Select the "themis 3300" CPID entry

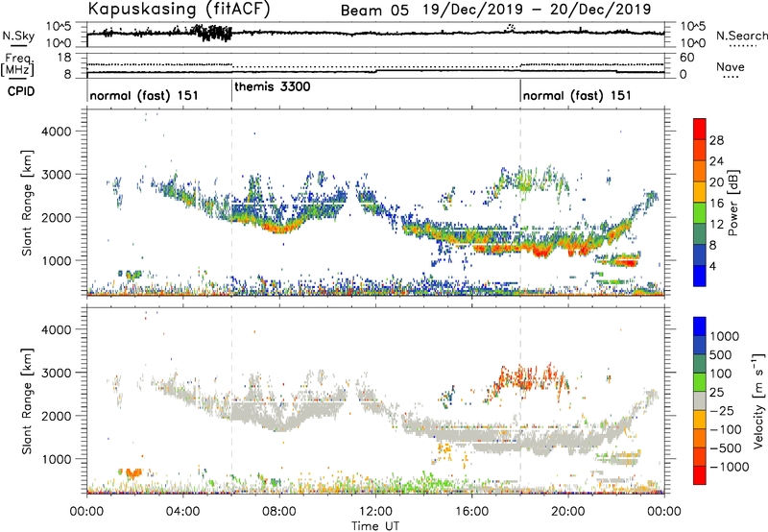[273, 87]
